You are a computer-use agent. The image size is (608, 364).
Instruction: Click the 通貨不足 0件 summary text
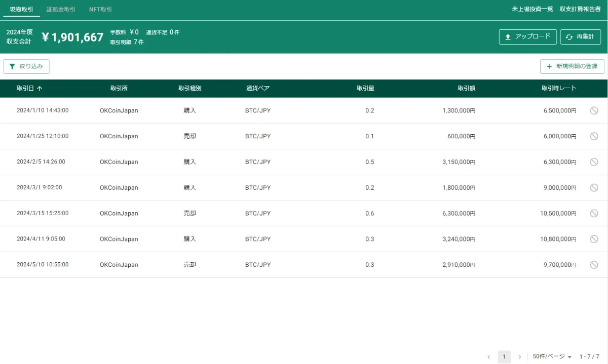pos(163,32)
